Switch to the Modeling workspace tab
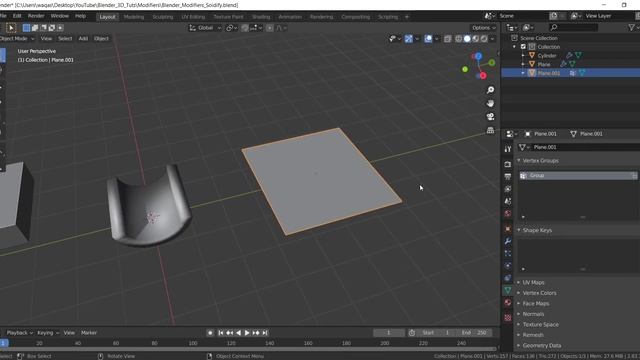The image size is (640, 360). click(134, 17)
